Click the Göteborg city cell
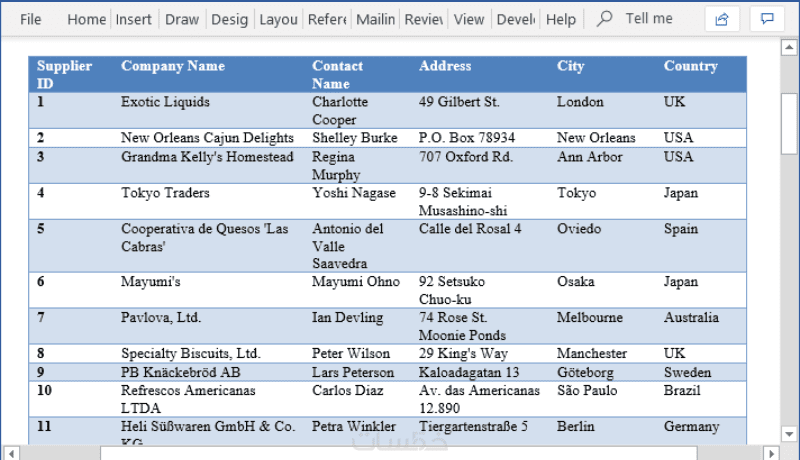Viewport: 800px width, 460px height. coord(603,372)
